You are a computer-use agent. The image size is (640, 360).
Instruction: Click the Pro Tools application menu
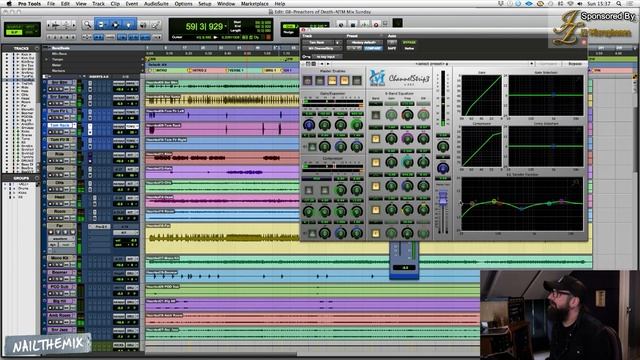coord(29,4)
